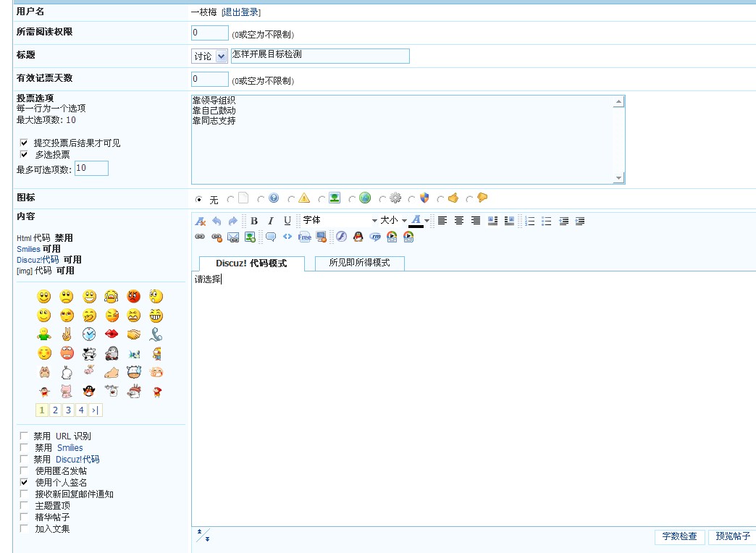The height and width of the screenshot is (553, 756).
Task: Open the 大小 font size dropdown
Action: click(393, 220)
